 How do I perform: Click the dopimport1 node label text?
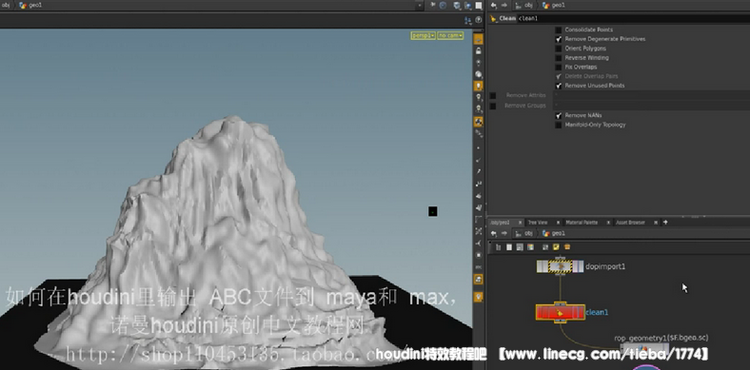606,267
